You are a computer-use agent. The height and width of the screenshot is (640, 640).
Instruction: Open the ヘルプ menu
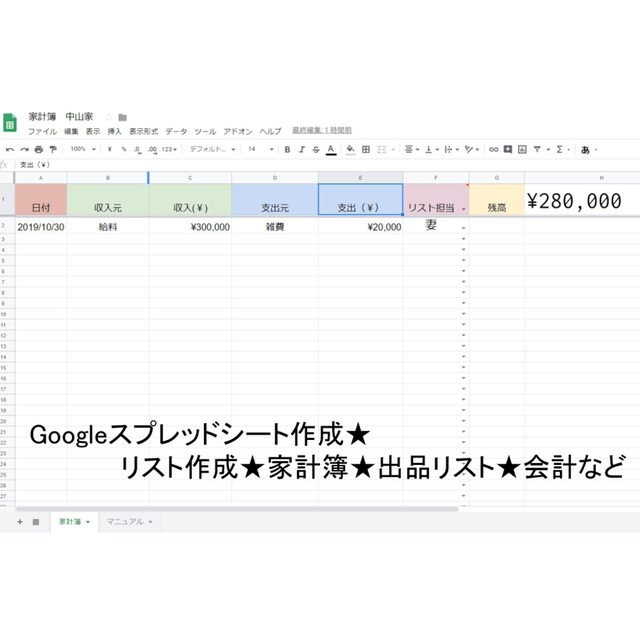(x=271, y=131)
